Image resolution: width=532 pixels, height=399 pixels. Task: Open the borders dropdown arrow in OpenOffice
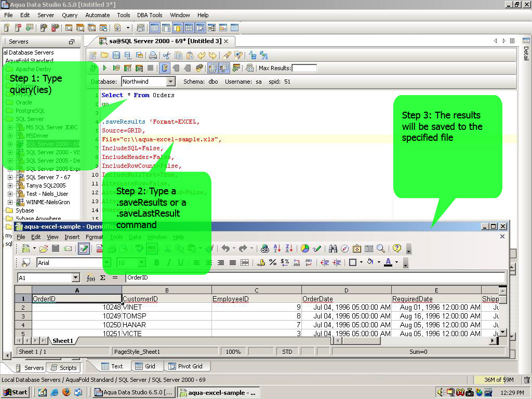[x=361, y=262]
